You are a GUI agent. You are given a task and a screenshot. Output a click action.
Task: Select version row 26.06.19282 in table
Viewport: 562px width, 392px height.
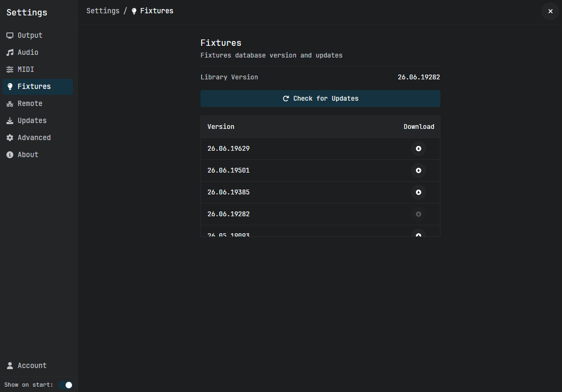[x=320, y=214]
